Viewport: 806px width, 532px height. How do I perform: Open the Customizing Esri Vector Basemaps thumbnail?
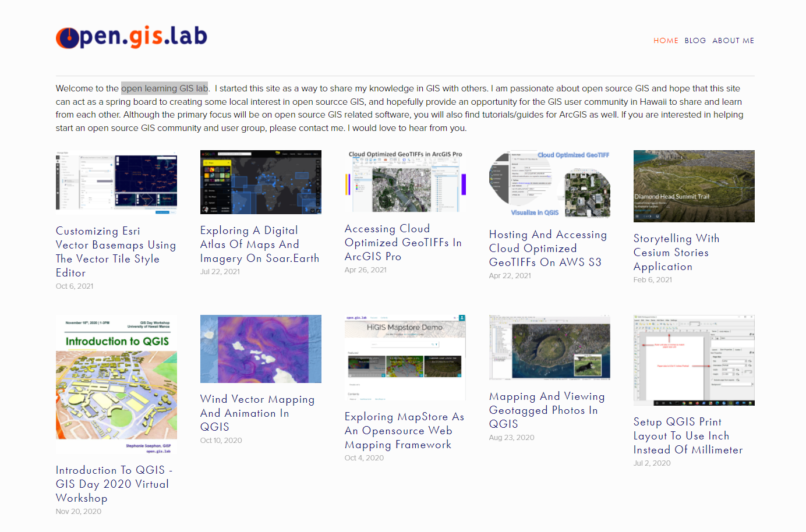click(x=116, y=182)
